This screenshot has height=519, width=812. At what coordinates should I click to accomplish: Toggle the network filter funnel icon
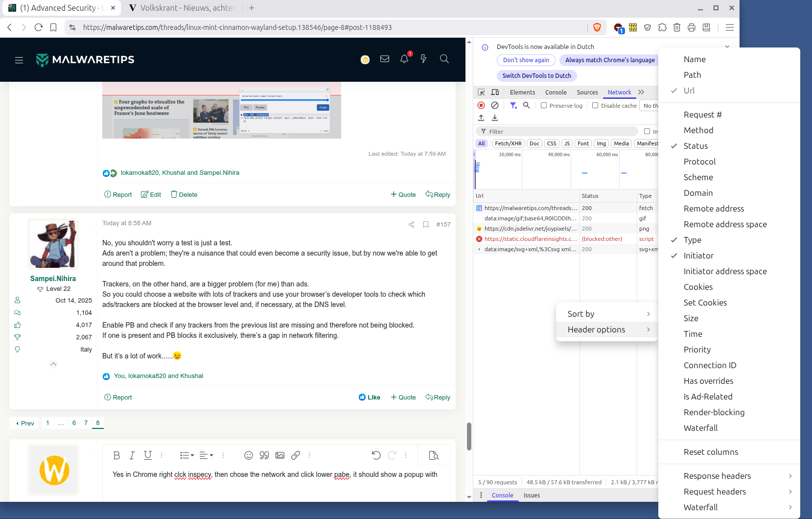(513, 105)
